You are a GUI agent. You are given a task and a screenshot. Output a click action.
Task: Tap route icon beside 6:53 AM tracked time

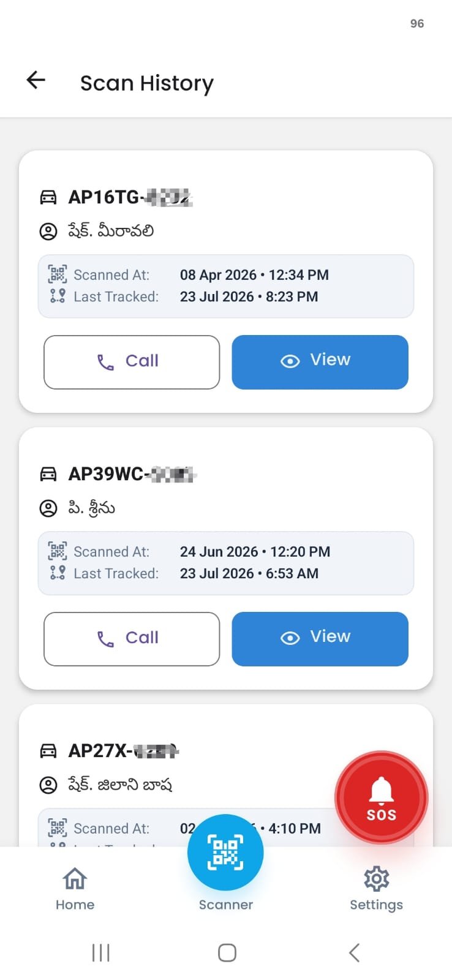[58, 573]
